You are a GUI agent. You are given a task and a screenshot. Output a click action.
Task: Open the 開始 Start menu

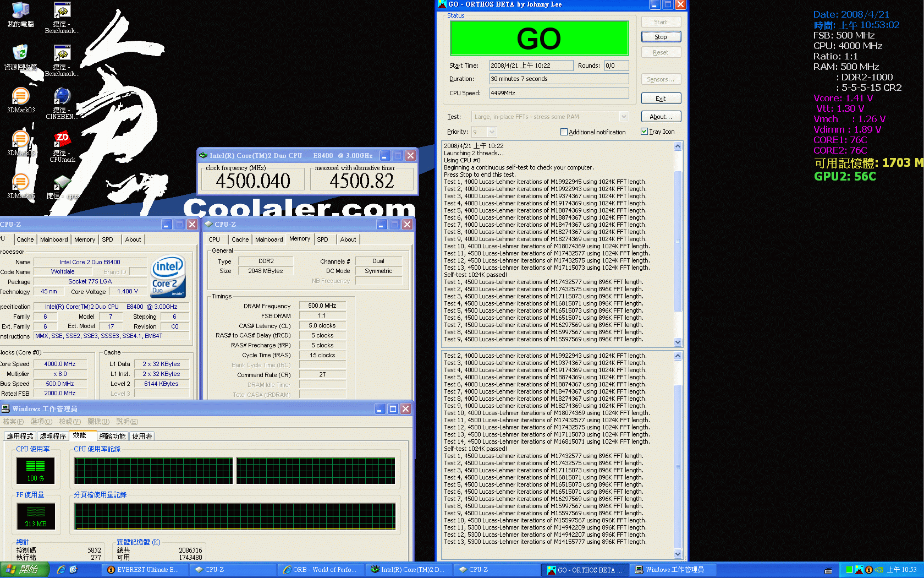point(25,570)
